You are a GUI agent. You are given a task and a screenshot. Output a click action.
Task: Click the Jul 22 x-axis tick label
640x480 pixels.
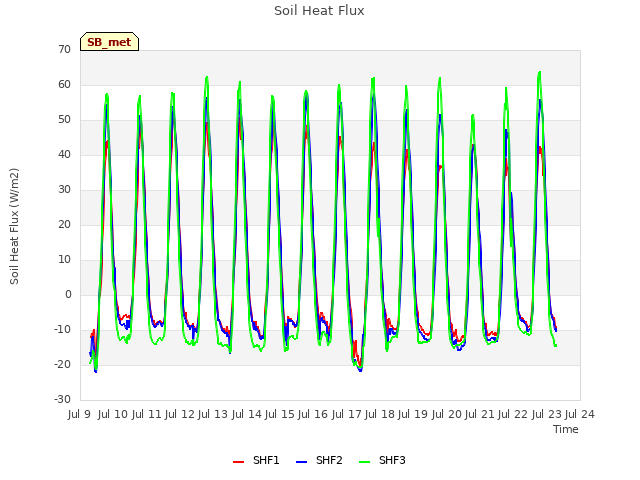tap(513, 414)
